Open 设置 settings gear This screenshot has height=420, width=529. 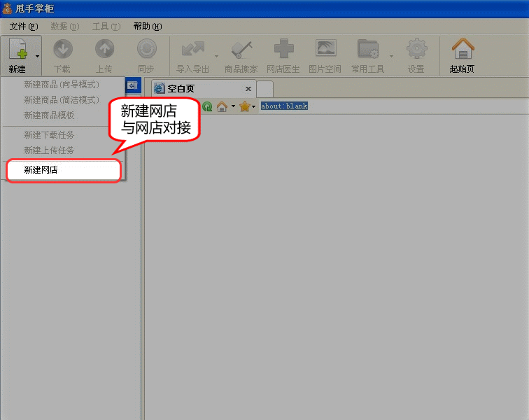click(x=416, y=55)
